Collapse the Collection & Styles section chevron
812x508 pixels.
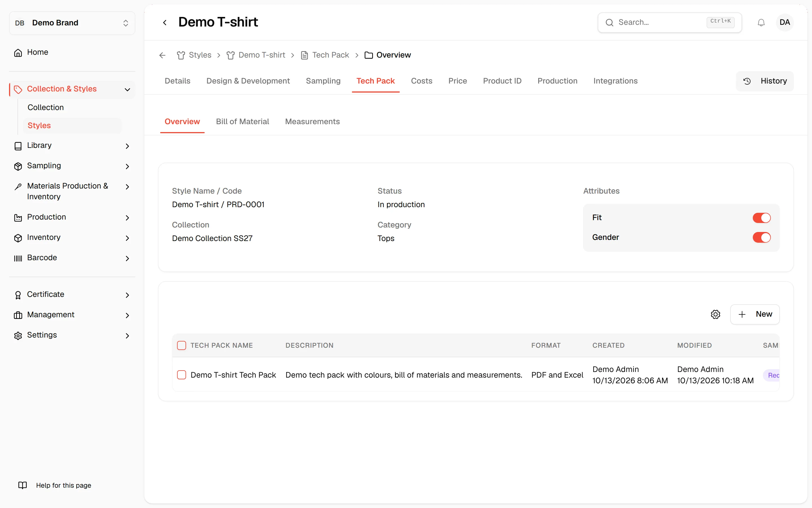pos(127,89)
